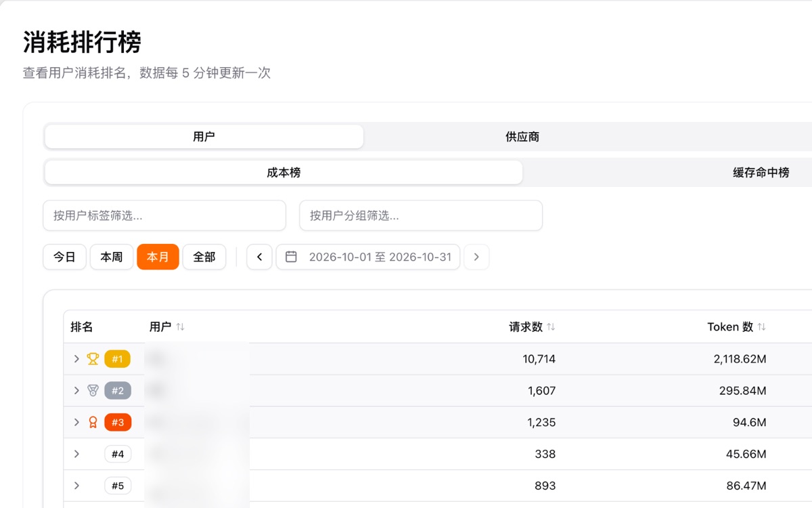Expand the #2 ranked row
The height and width of the screenshot is (508, 812).
pos(76,391)
